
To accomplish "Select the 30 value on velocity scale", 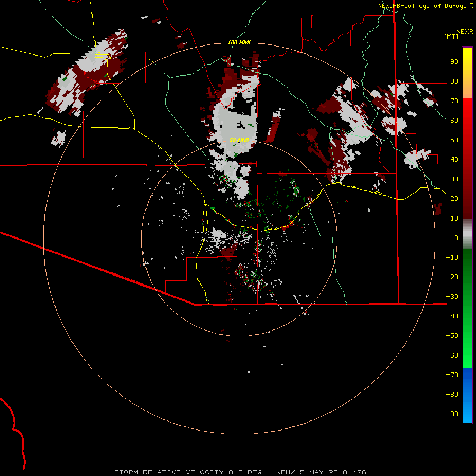I will [x=454, y=179].
